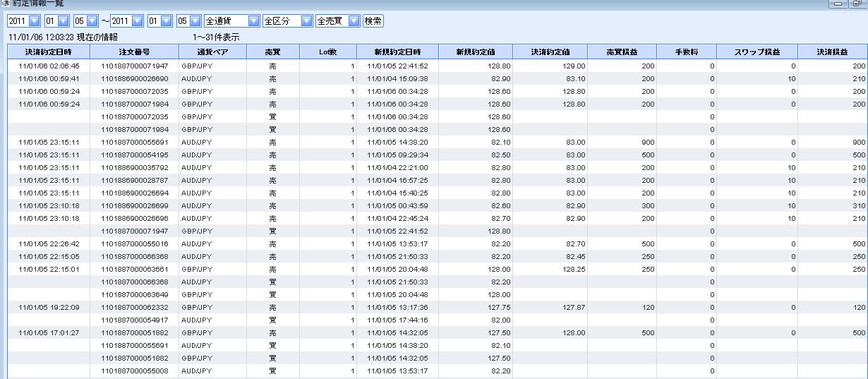
Task: Click settlement time 11/01/05 17:01:27
Action: (x=49, y=332)
